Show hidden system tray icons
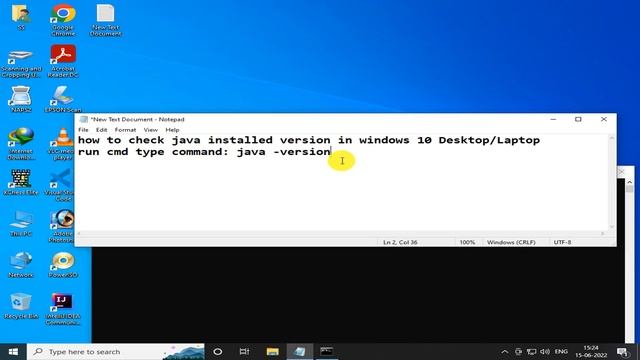Image resolution: width=640 pixels, height=360 pixels. (504, 351)
